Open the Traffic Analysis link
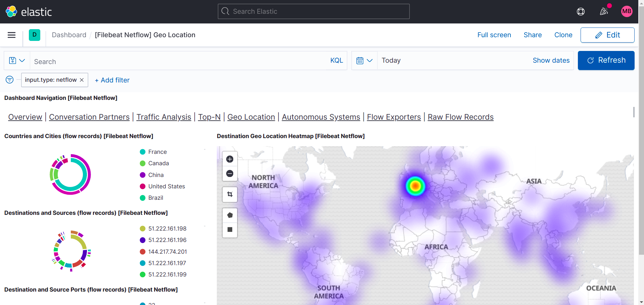 (164, 117)
